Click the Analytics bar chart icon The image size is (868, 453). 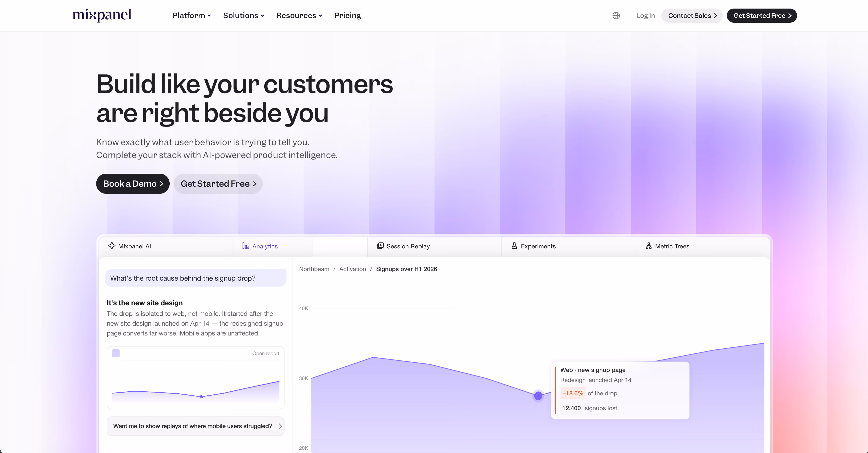[246, 246]
